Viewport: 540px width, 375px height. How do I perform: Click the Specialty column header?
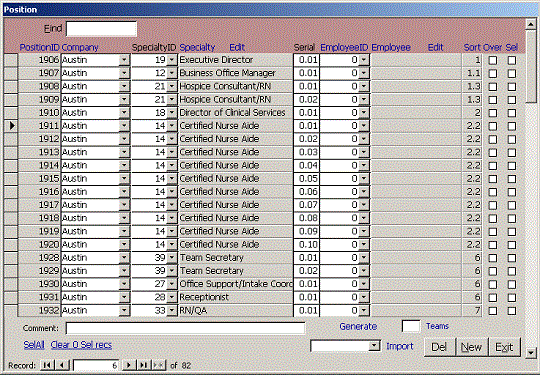tap(197, 47)
